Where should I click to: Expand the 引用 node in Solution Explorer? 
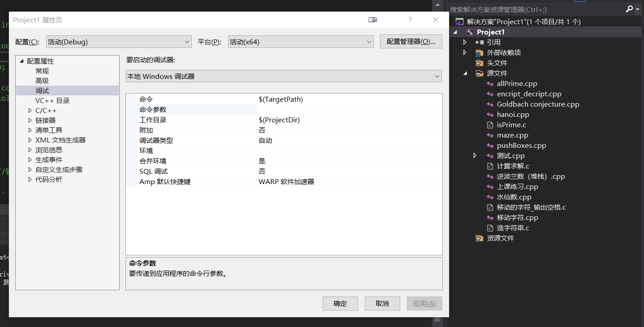coord(465,43)
